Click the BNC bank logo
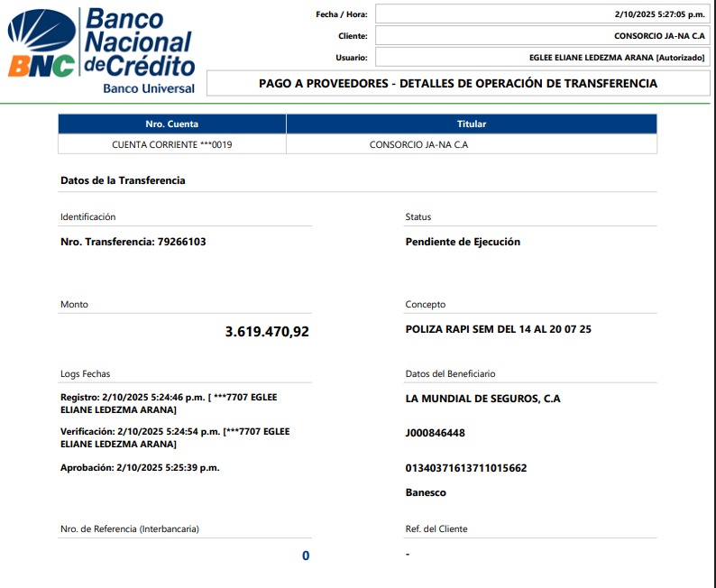 point(101,51)
